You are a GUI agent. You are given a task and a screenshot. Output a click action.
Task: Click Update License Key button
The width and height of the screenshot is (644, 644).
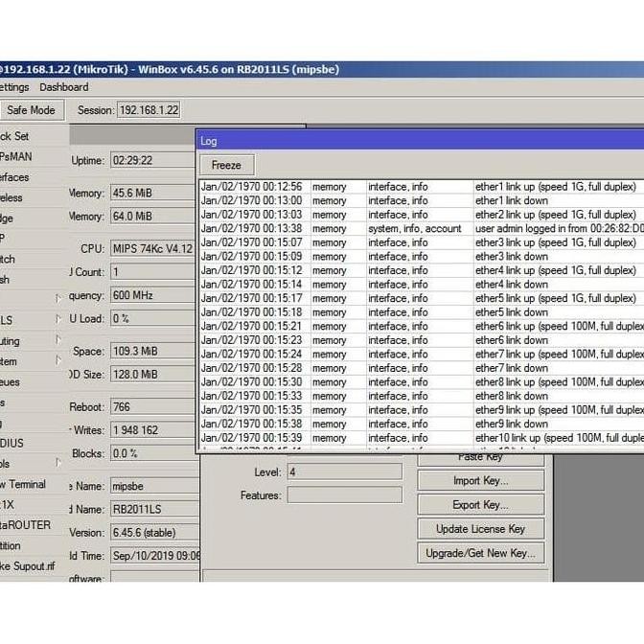(x=480, y=529)
